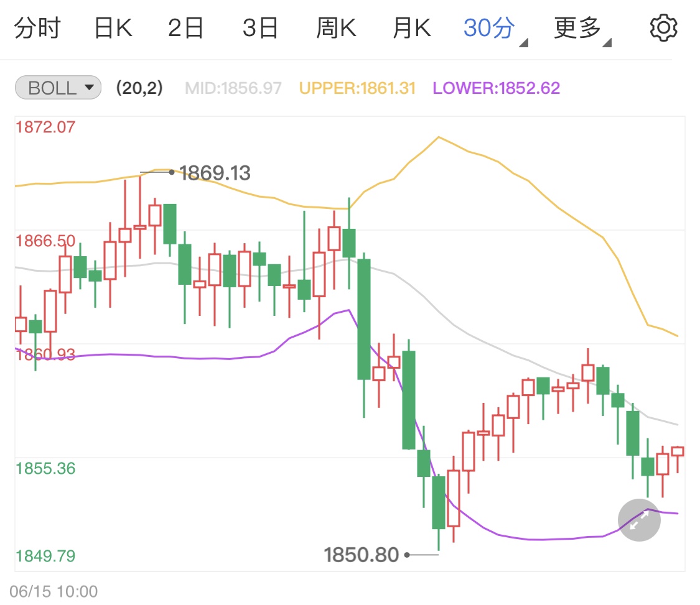Screen dimensions: 700x605
Task: Click the LOWER:1852.62 value
Action: coord(496,88)
